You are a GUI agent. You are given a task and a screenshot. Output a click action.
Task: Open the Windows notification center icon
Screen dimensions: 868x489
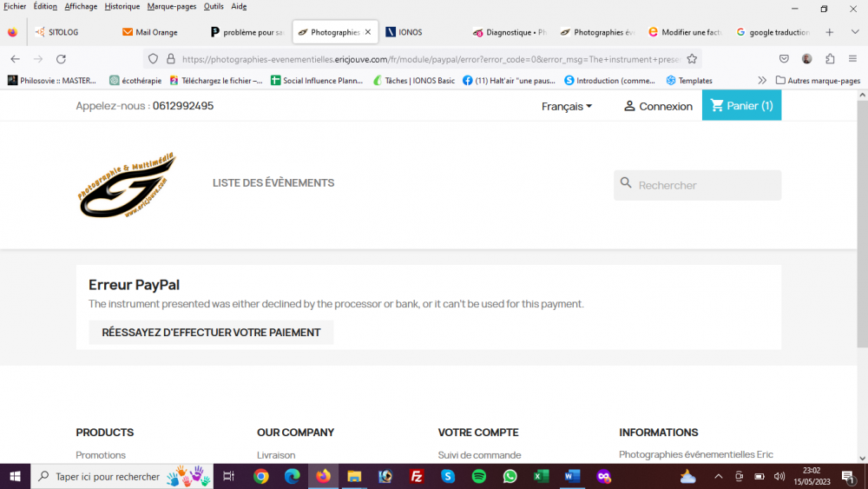[x=847, y=476]
